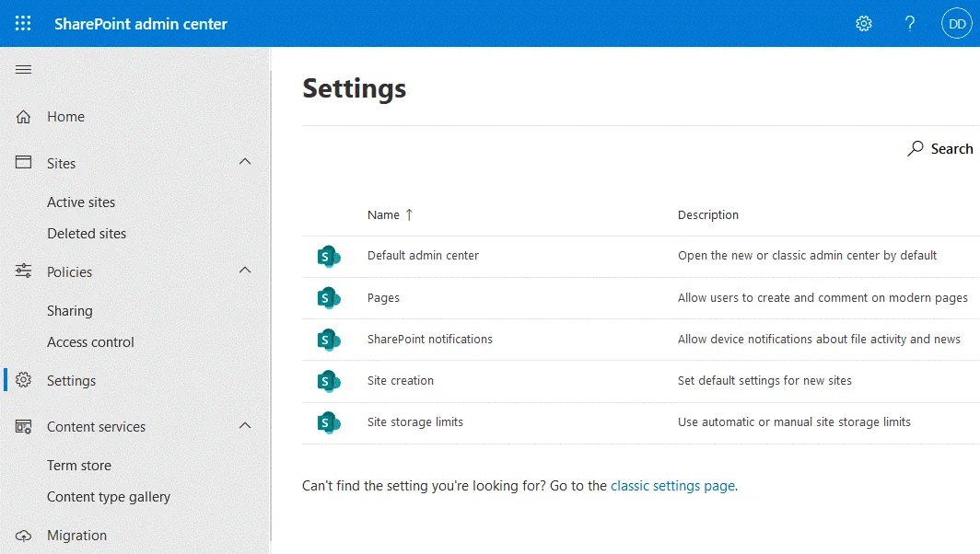The width and height of the screenshot is (980, 554).
Task: Collapse the Content services section
Action: pyautogui.click(x=245, y=425)
